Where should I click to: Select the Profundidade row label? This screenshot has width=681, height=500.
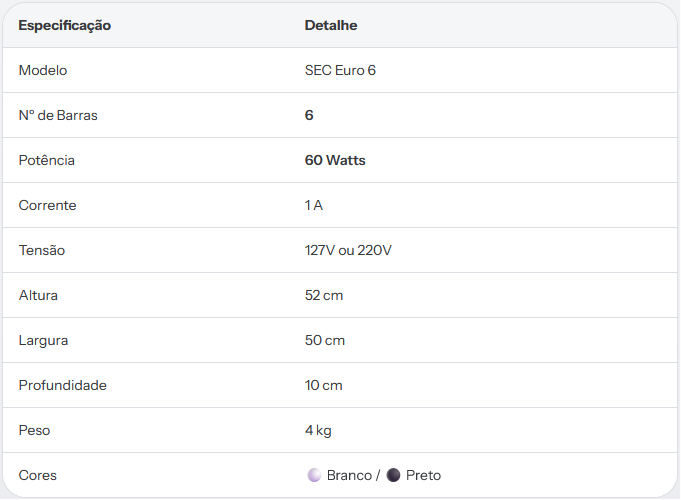coord(63,385)
